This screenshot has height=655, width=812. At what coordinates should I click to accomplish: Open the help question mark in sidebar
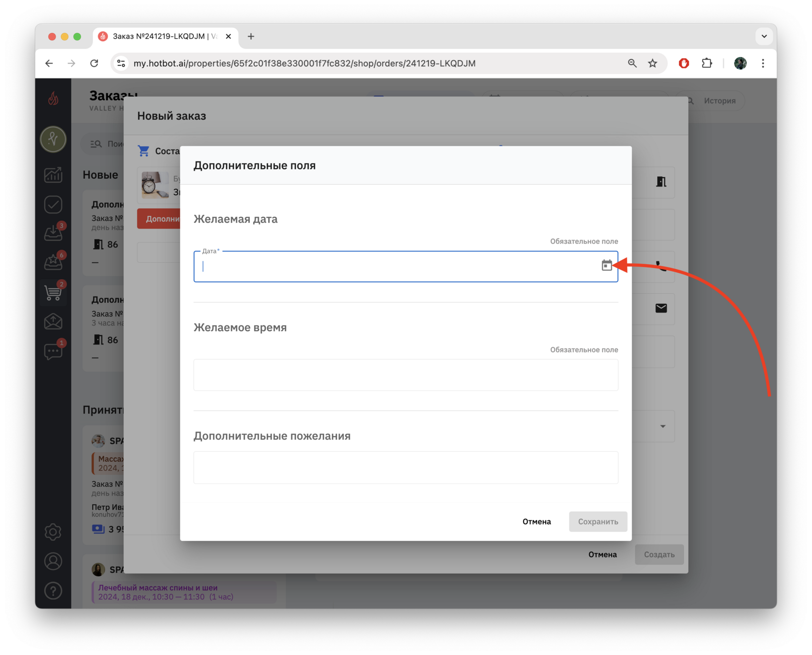[53, 591]
